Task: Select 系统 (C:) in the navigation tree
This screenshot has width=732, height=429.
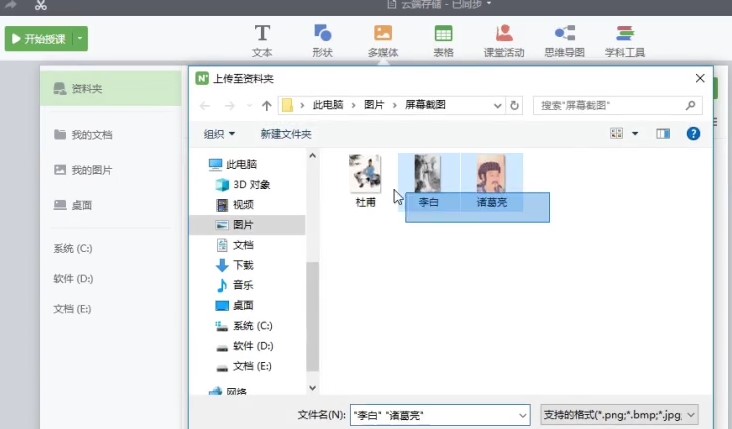Action: coord(244,326)
